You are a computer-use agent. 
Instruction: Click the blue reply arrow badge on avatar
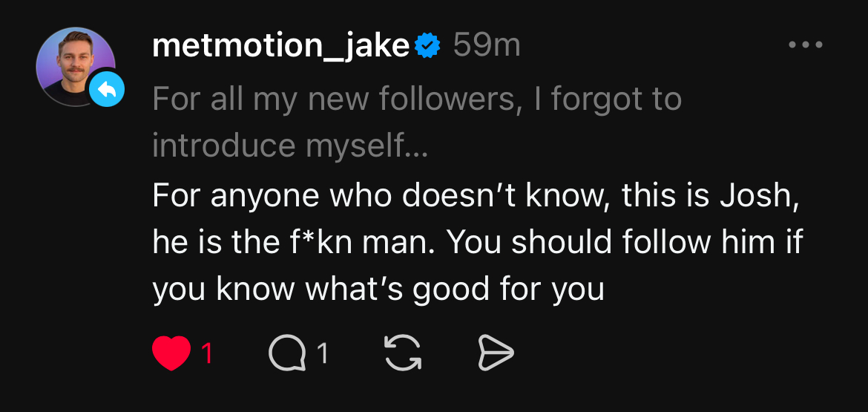pos(107,91)
